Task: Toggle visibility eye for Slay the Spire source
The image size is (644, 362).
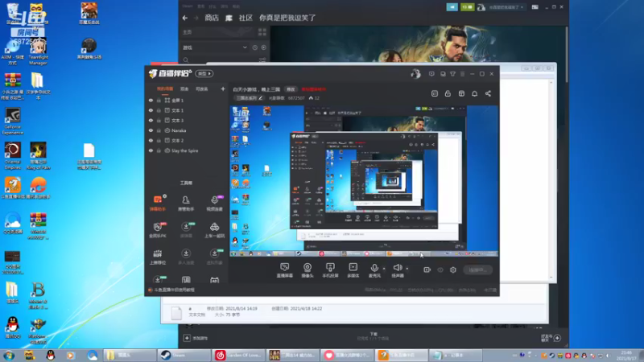Action: pos(151,150)
